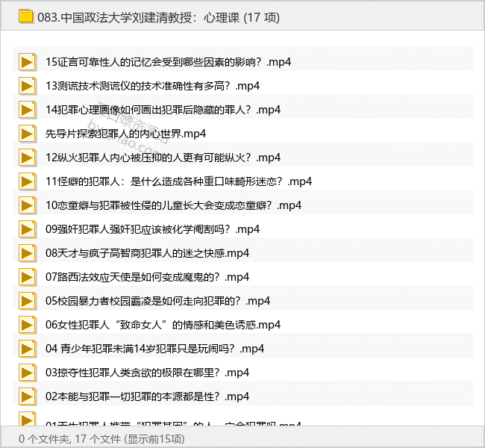Click the video icon for 10恋童癖与犯罪
This screenshot has height=448, width=485.
[27, 205]
